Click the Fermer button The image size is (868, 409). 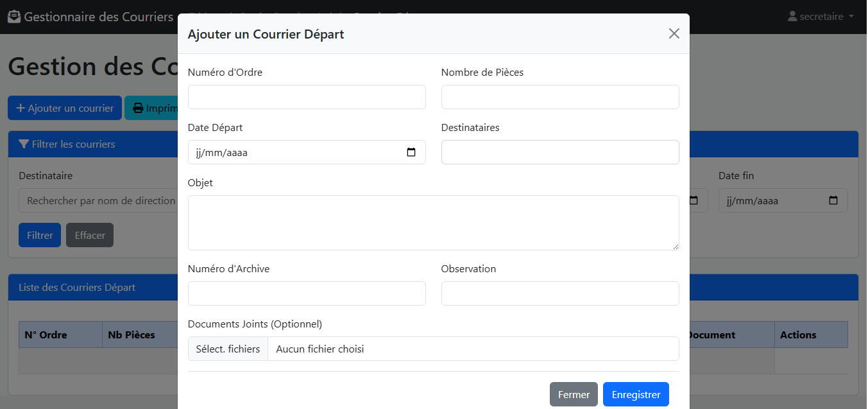574,394
